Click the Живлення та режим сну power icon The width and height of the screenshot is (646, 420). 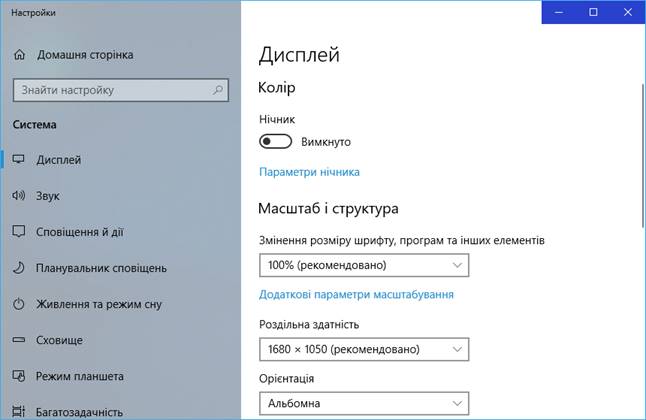point(19,304)
